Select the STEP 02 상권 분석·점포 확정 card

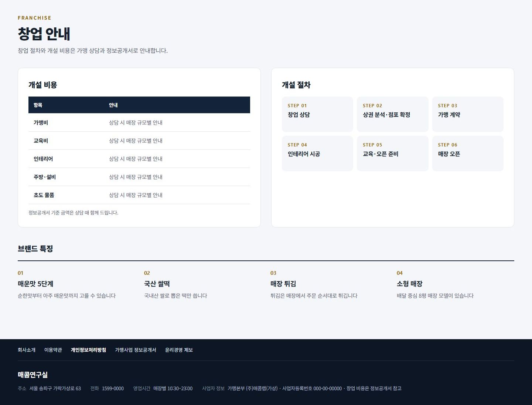click(393, 114)
